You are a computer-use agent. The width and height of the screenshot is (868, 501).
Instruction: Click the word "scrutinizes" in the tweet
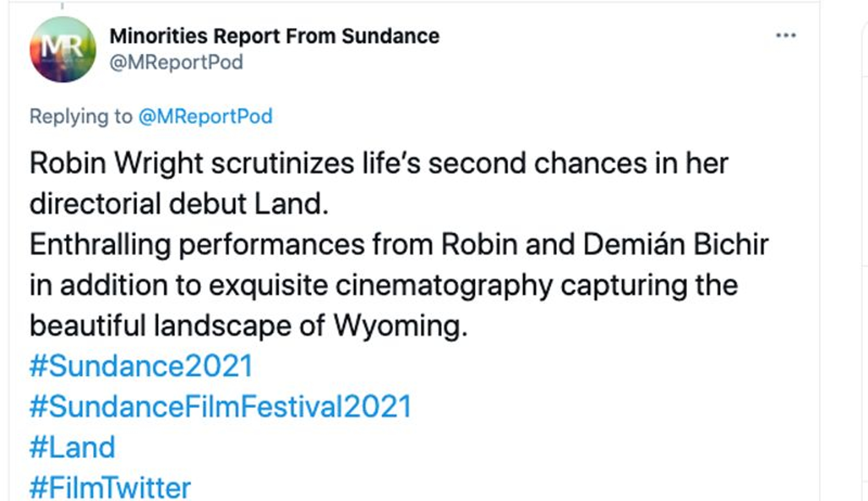point(282,164)
